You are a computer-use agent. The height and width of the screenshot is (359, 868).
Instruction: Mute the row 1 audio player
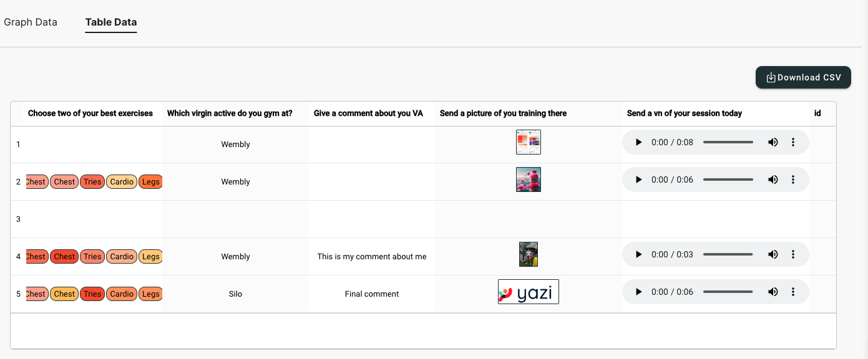(x=773, y=142)
